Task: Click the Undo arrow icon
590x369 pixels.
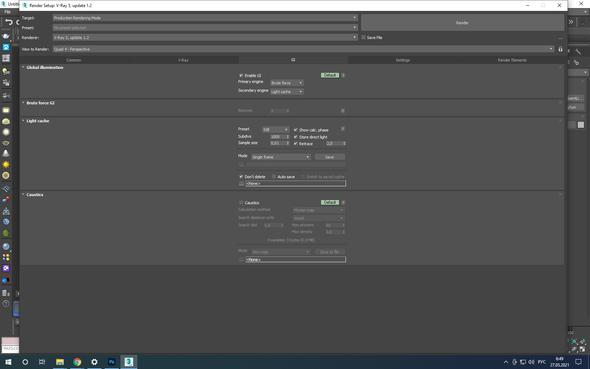Action: coord(8,22)
